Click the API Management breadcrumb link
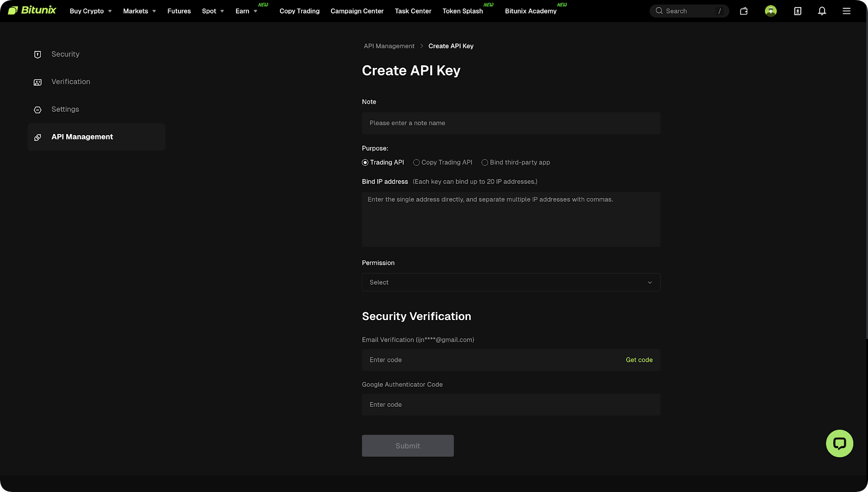This screenshot has height=492, width=868. (389, 46)
